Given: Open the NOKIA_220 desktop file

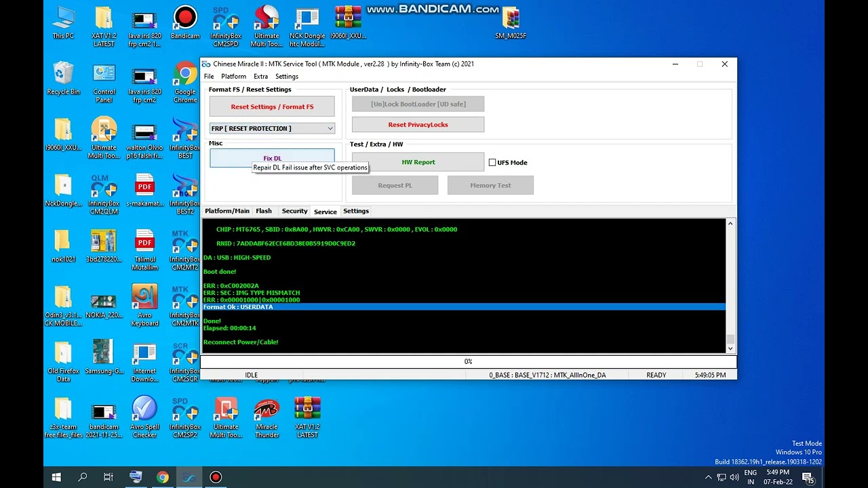Looking at the screenshot, I should coord(104,305).
